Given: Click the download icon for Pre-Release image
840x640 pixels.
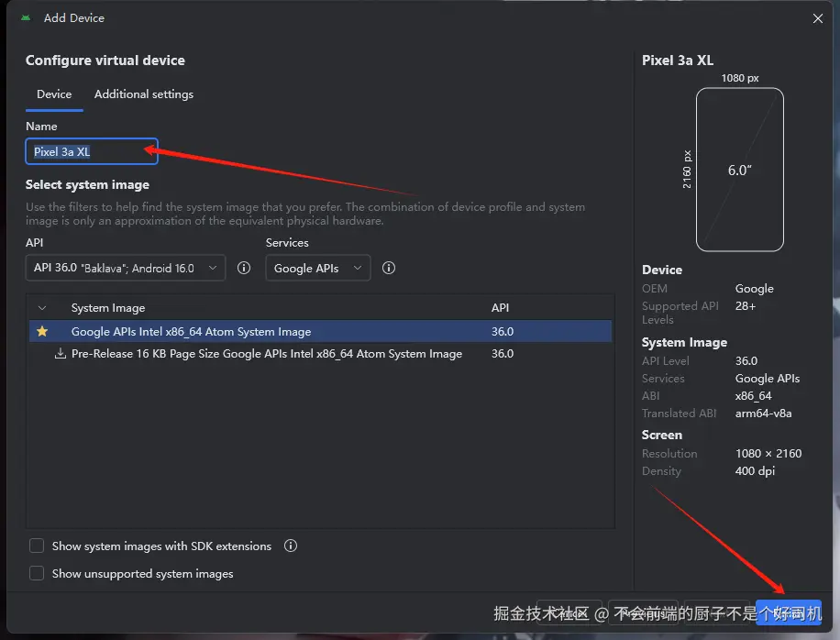Looking at the screenshot, I should pos(61,353).
